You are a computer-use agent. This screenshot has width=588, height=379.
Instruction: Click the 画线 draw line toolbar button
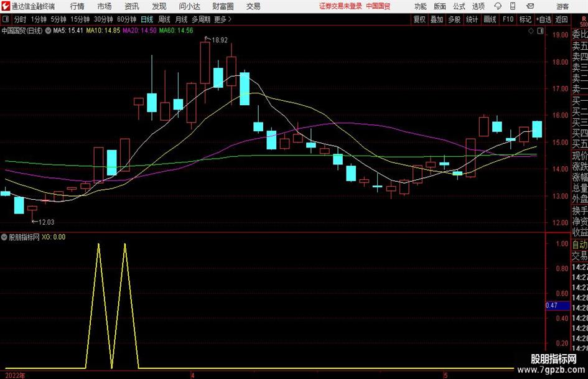coord(490,19)
